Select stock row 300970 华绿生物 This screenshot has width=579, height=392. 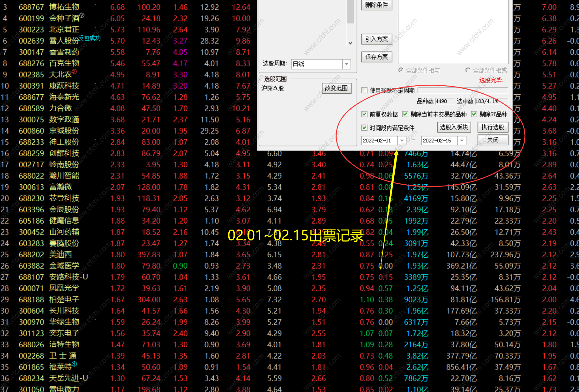point(49,322)
